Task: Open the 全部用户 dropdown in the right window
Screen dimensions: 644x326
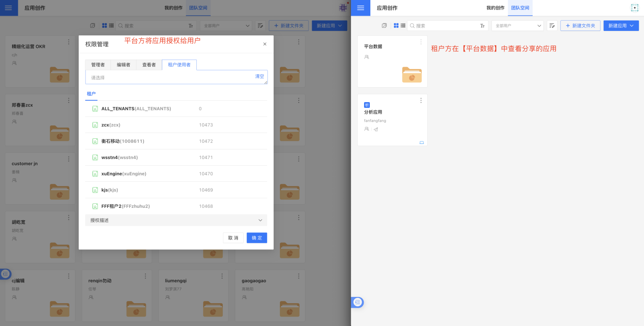Action: pyautogui.click(x=517, y=26)
